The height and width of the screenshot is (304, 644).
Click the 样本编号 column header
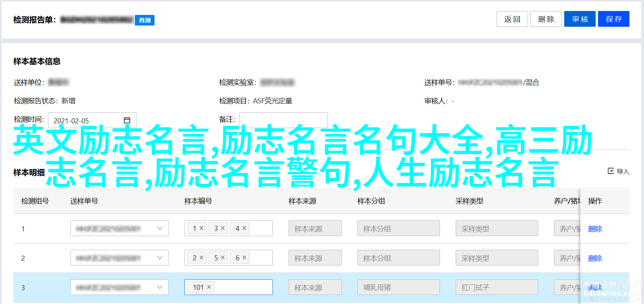198,201
